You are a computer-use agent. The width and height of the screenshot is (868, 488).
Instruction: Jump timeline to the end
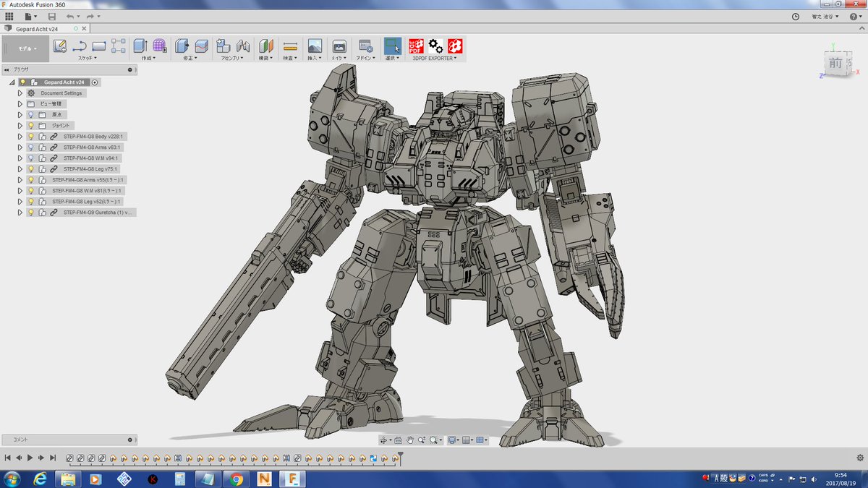[x=53, y=458]
